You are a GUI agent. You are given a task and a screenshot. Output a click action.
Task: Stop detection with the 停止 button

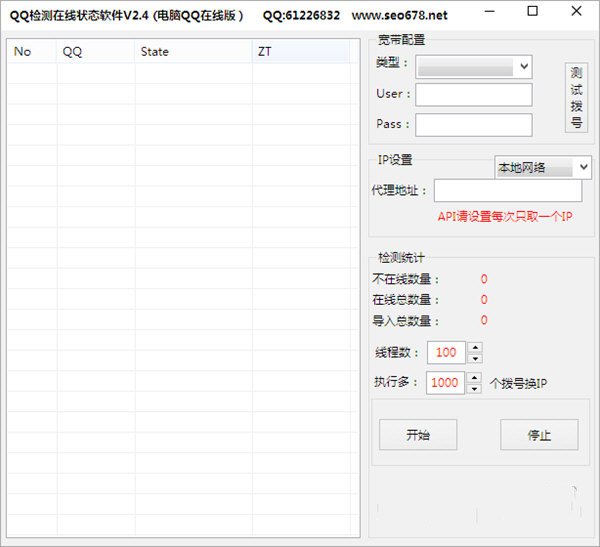pos(538,435)
